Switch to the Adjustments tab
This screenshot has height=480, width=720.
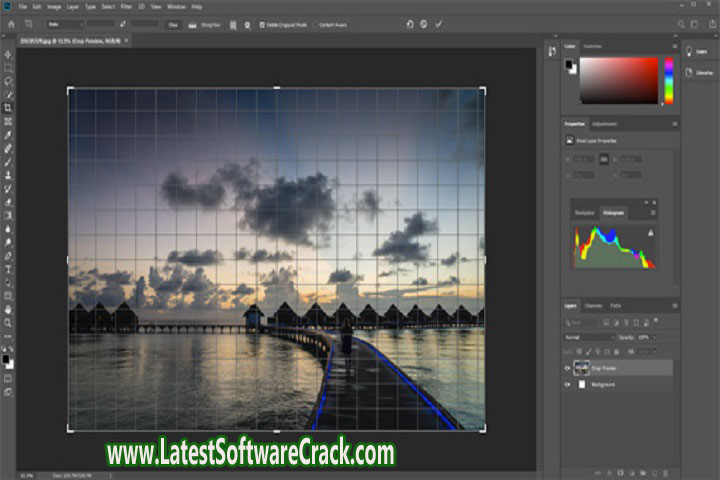coord(604,124)
